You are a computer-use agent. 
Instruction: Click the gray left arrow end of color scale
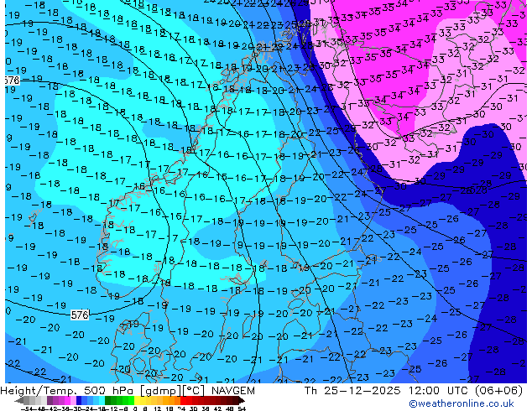19,400
